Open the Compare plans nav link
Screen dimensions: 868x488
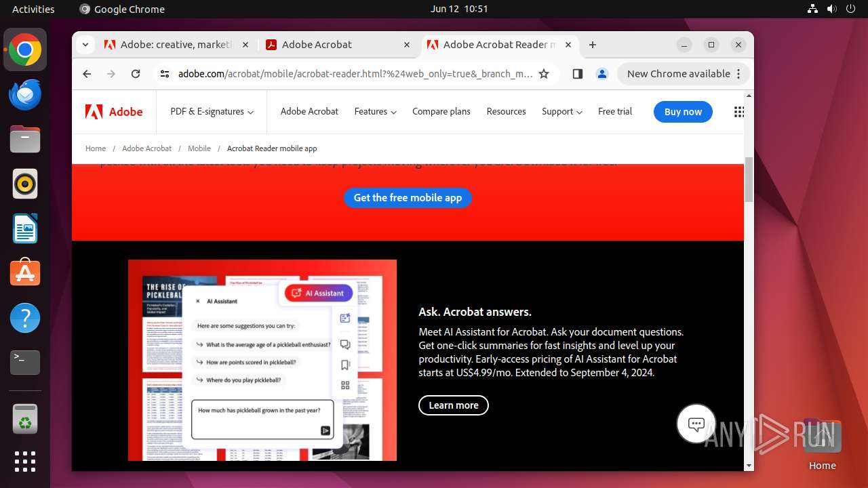[441, 112]
